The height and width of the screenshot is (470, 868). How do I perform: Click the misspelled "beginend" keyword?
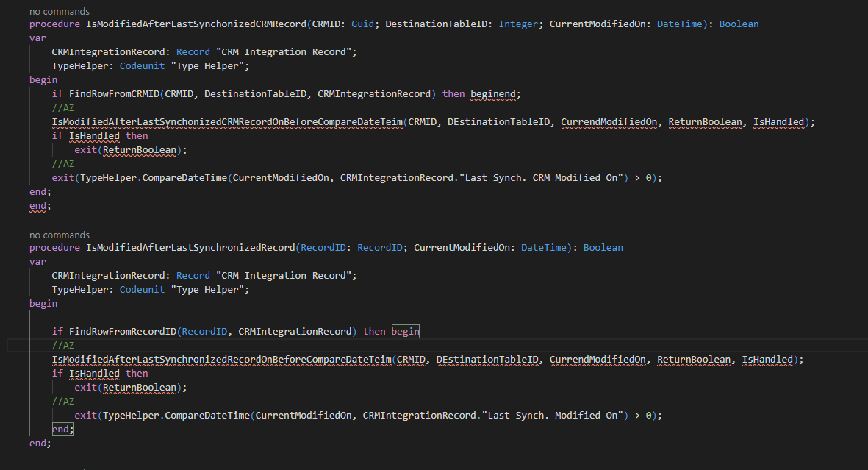(x=492, y=93)
